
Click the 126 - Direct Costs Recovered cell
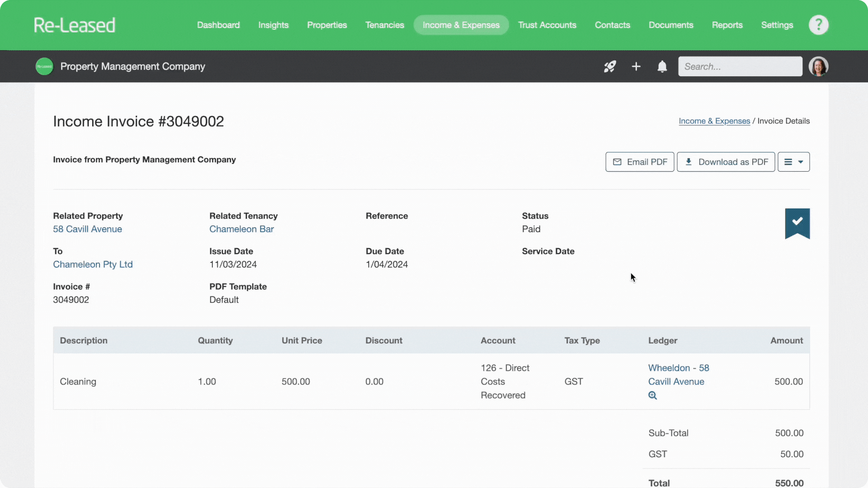pyautogui.click(x=505, y=381)
